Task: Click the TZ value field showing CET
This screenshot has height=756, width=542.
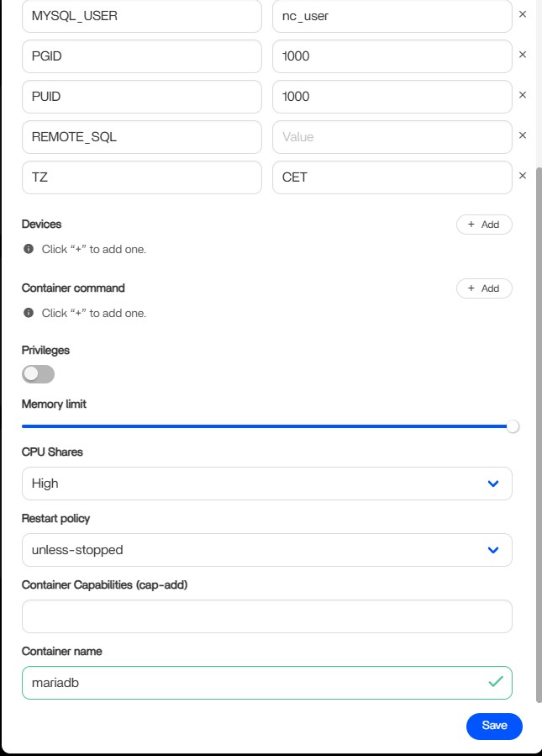Action: [392, 177]
